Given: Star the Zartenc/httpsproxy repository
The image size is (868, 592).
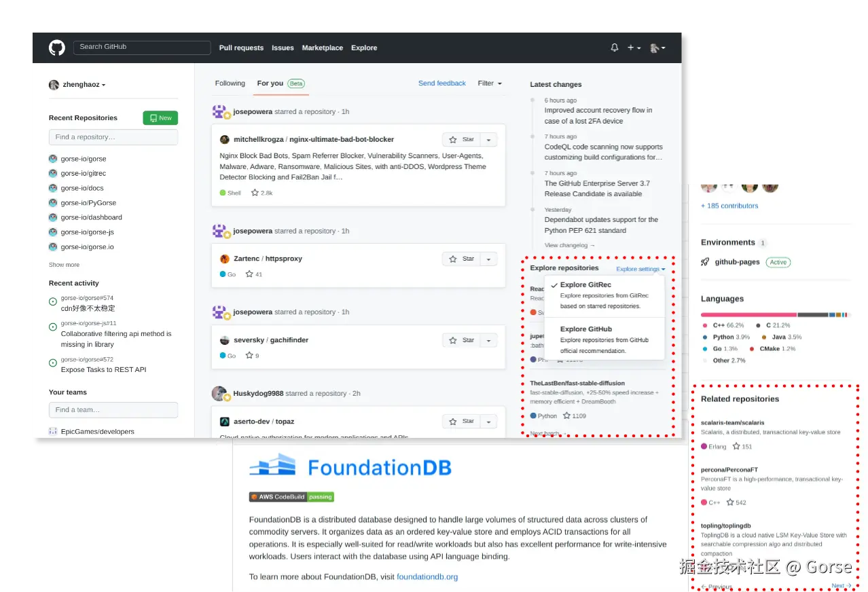Looking at the screenshot, I should 461,259.
